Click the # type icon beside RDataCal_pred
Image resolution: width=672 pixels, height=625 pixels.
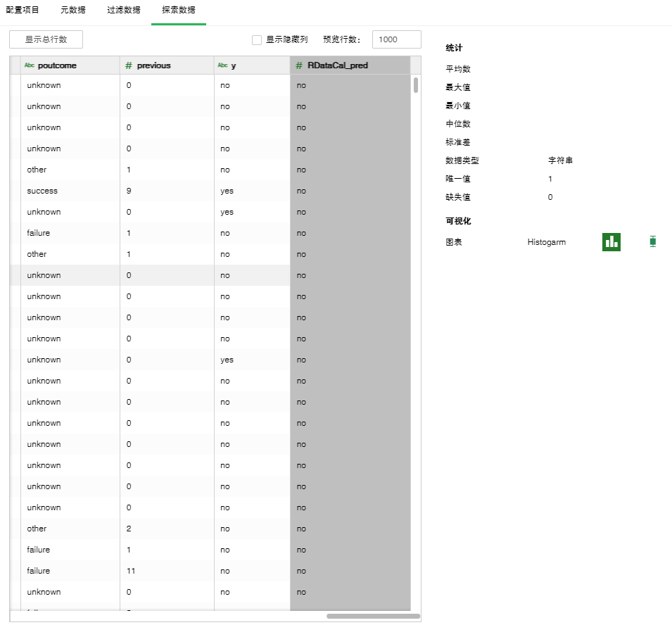coord(299,65)
